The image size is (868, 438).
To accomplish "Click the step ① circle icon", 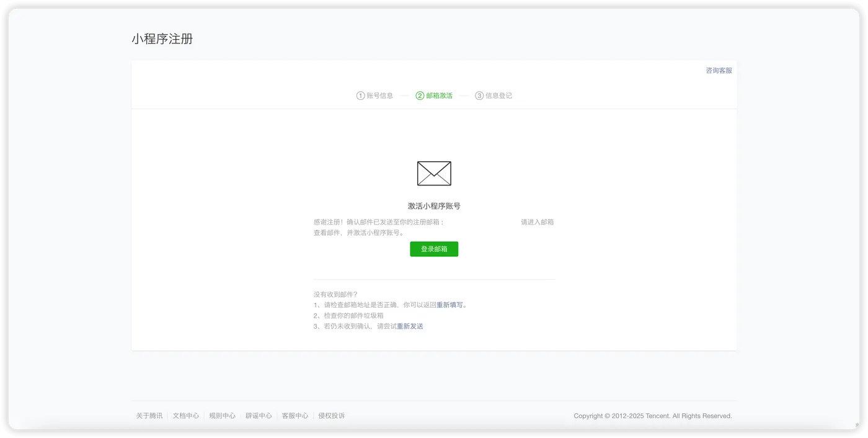I will [360, 95].
